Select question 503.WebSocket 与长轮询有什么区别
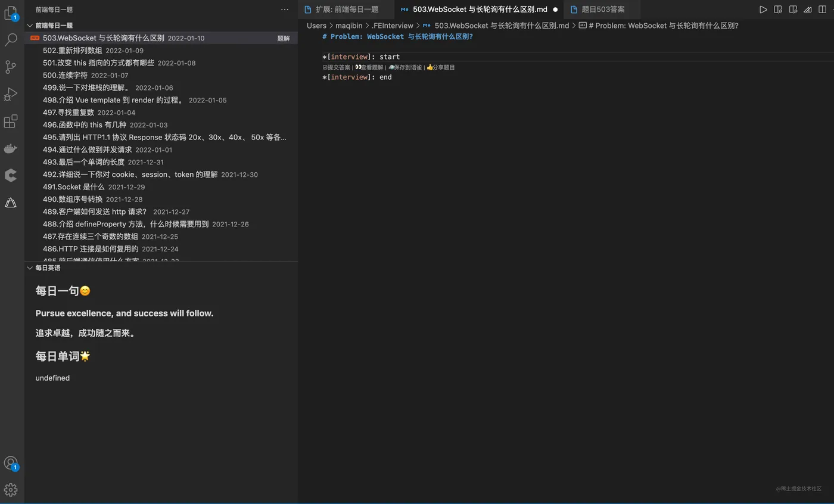This screenshot has width=834, height=504. pyautogui.click(x=161, y=38)
